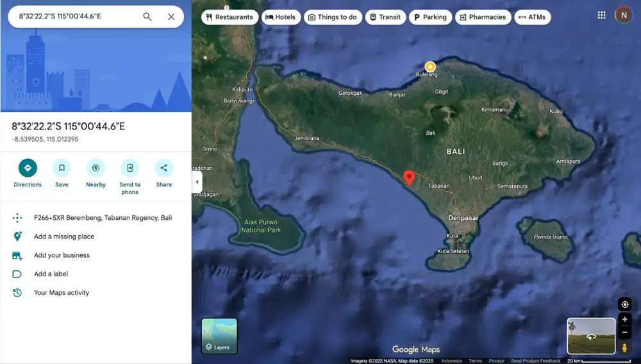This screenshot has height=364, width=641.
Task: Open Nearby search
Action: (x=96, y=174)
